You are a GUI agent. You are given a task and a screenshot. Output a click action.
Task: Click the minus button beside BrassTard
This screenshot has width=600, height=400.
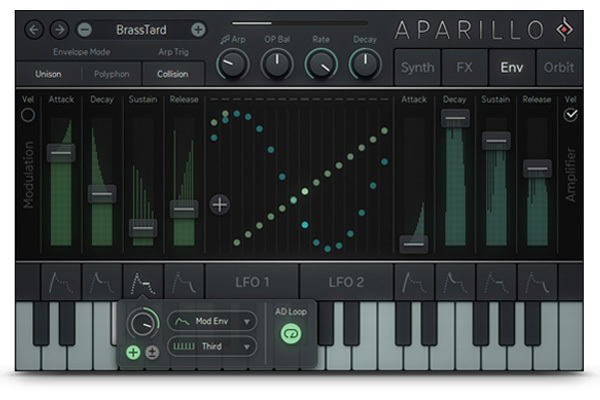pyautogui.click(x=85, y=30)
